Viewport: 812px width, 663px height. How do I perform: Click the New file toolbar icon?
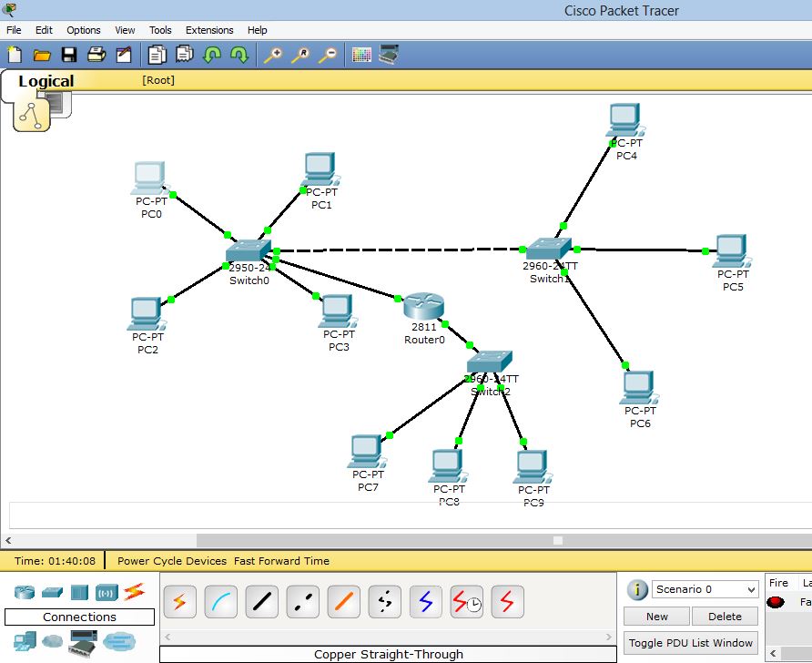click(15, 55)
